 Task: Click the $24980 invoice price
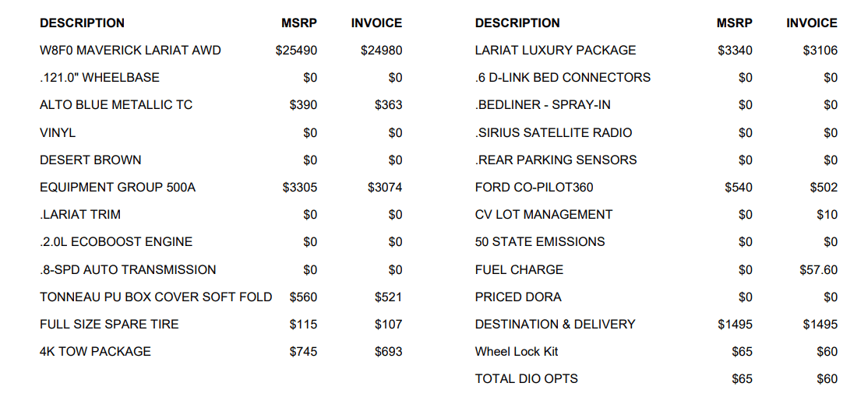point(382,51)
